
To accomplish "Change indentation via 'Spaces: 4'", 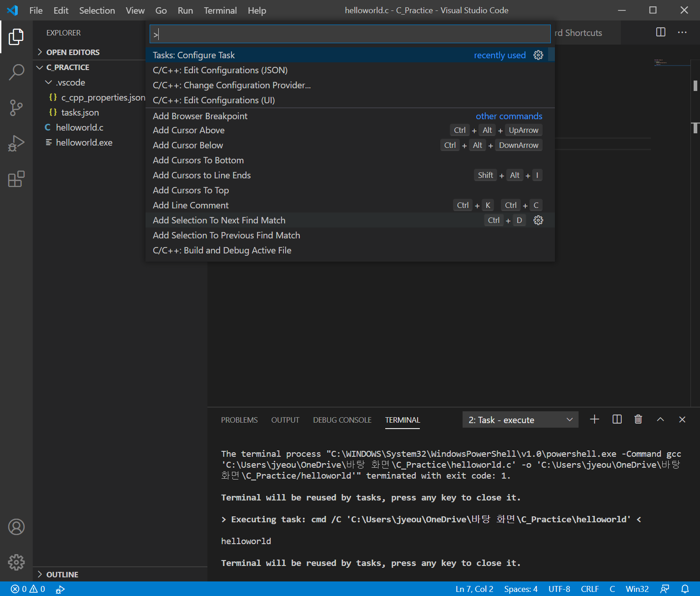I will [x=521, y=589].
